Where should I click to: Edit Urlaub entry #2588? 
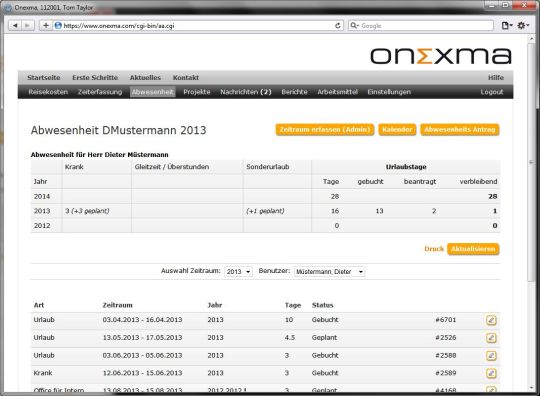click(491, 356)
